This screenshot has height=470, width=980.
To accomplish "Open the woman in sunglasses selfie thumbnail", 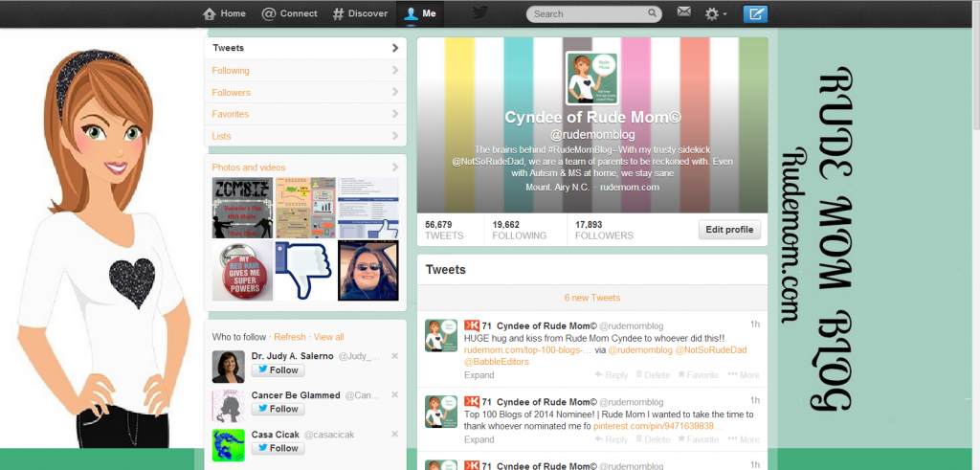I will tap(368, 271).
